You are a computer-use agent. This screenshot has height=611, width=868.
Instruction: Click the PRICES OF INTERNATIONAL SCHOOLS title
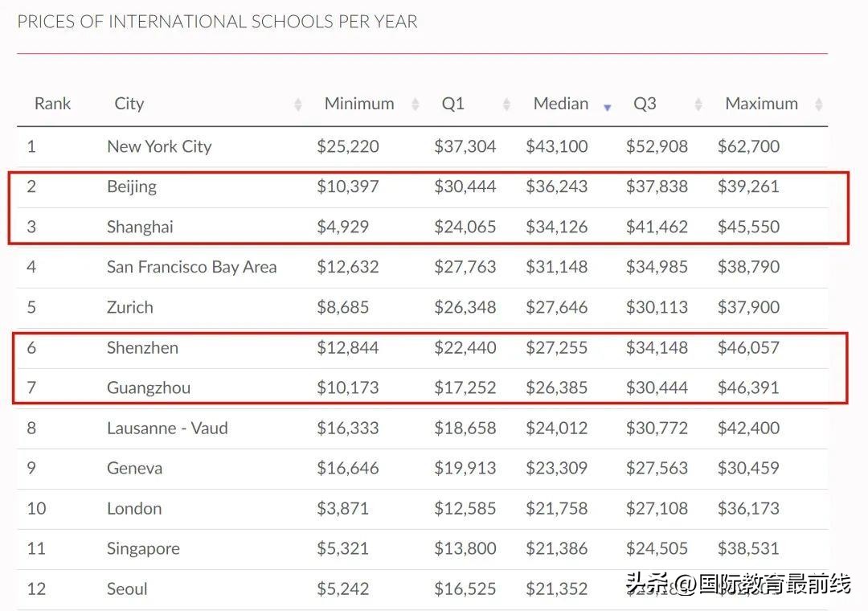(216, 22)
